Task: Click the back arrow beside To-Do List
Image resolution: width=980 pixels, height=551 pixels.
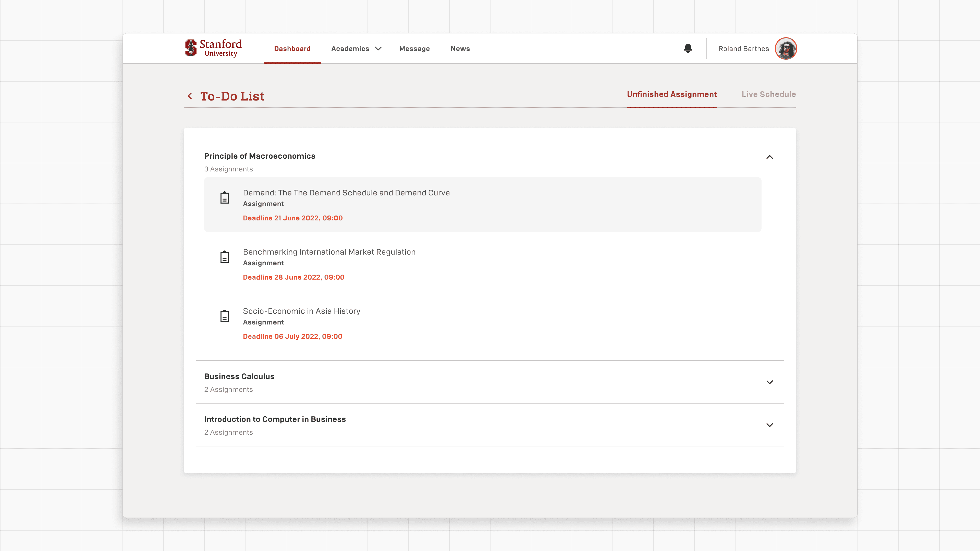Action: [x=190, y=96]
